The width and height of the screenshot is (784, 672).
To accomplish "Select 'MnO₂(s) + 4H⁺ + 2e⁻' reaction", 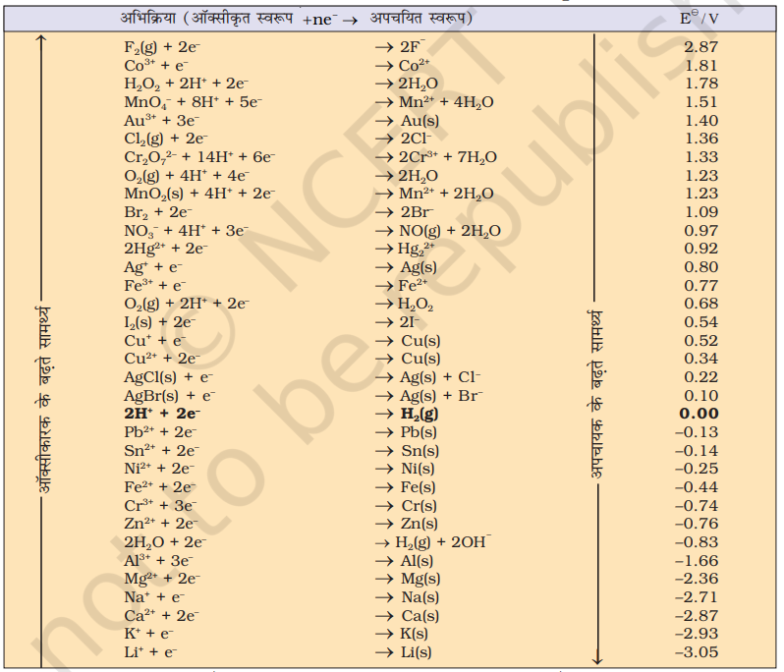I will (x=199, y=194).
